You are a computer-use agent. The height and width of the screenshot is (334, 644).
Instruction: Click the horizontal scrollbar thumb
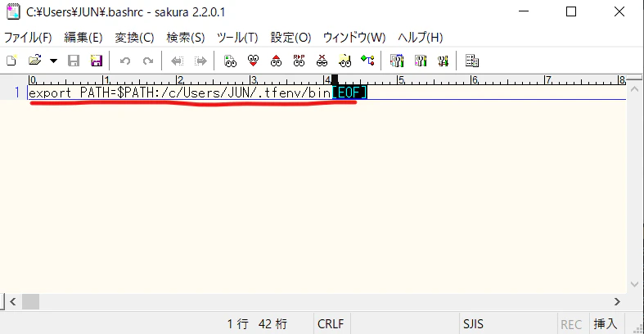(x=30, y=302)
